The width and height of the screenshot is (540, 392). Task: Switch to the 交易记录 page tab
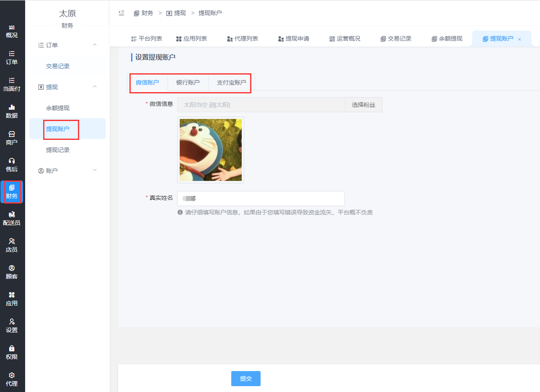[x=396, y=39]
